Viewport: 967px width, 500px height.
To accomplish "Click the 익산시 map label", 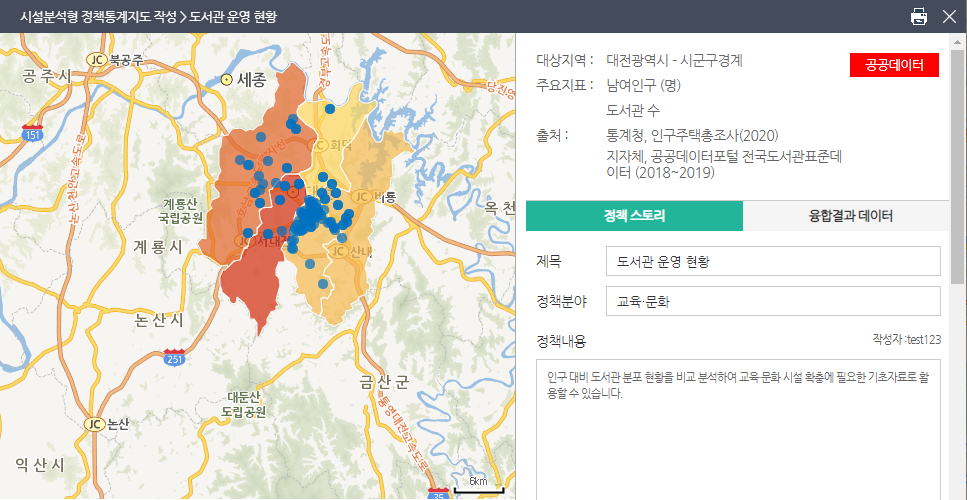I will coord(40,464).
